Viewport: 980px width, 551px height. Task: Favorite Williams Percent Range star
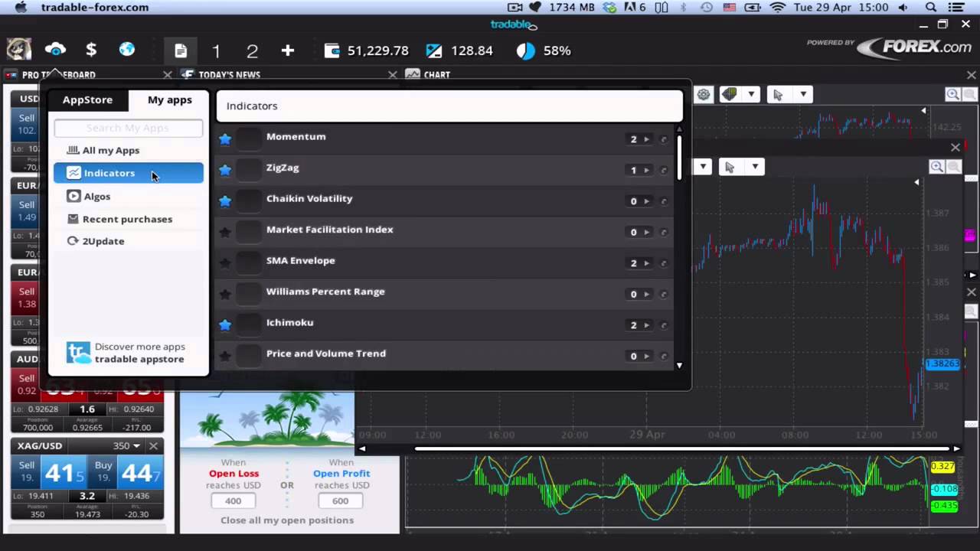point(225,294)
